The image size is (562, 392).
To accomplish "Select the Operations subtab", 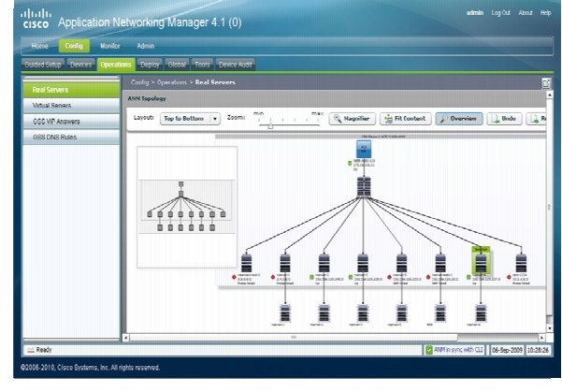I will [116, 65].
